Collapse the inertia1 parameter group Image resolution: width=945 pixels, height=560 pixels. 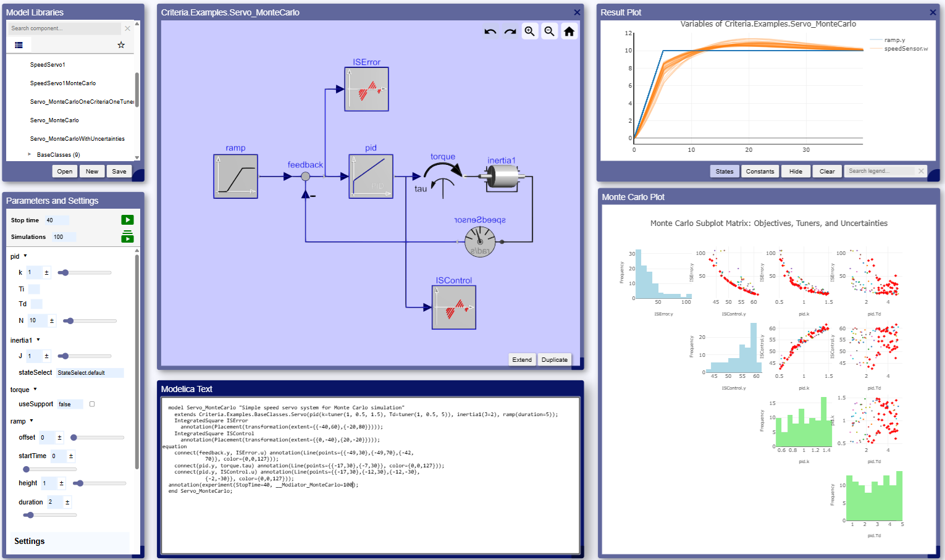click(x=38, y=340)
